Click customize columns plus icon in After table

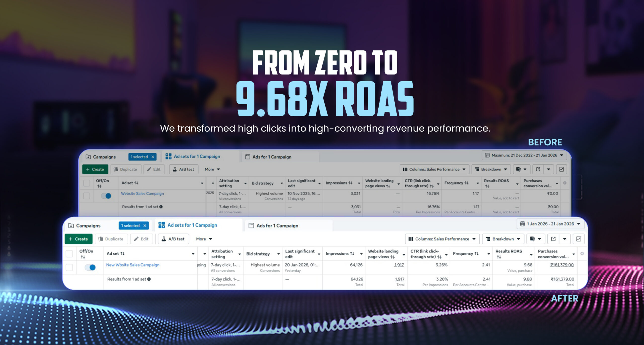point(582,253)
